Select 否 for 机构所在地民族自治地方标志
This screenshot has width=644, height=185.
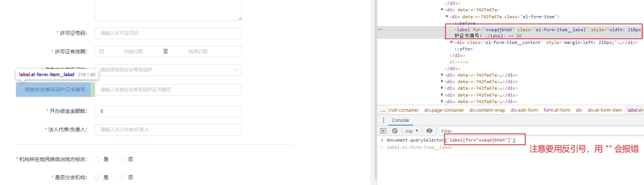[122, 160]
